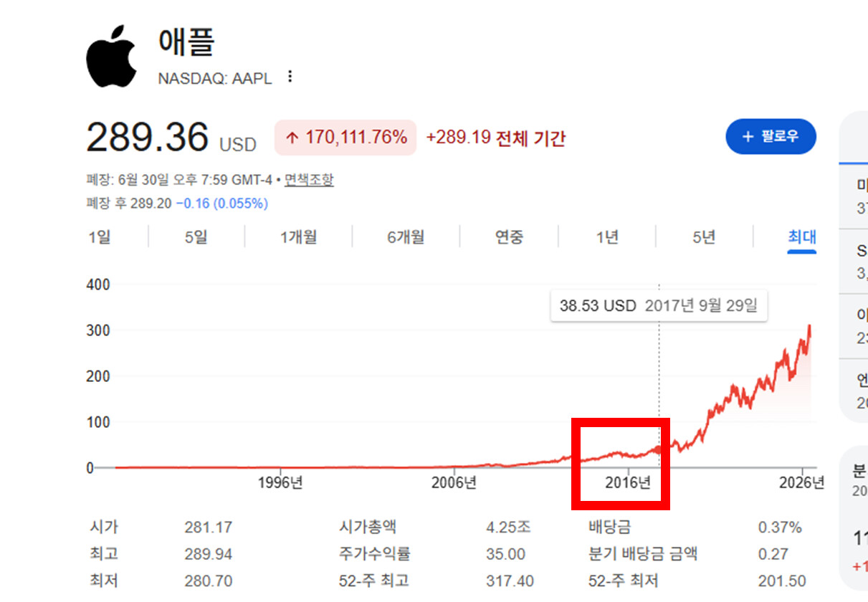Click the 애플 company name heading
Screen dimensions: 868x602
point(186,42)
